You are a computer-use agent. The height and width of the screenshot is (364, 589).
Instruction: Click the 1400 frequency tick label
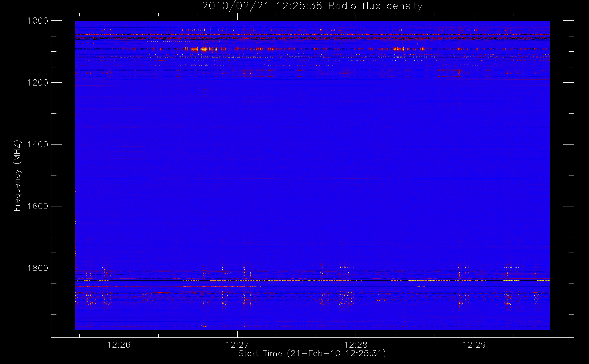click(x=37, y=145)
